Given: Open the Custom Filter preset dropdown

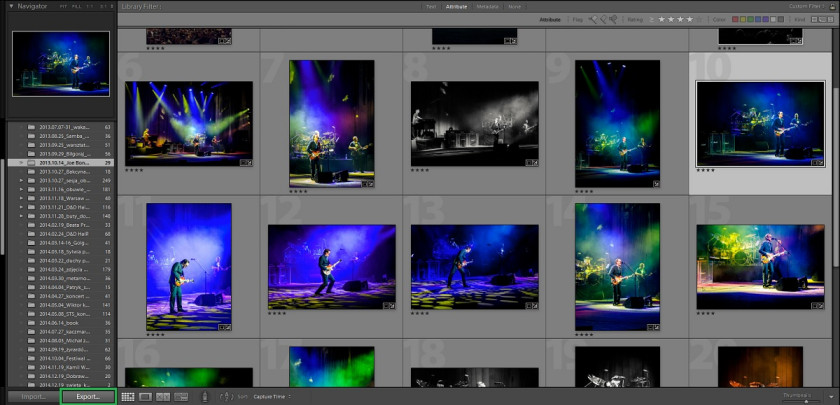Looking at the screenshot, I should 807,6.
